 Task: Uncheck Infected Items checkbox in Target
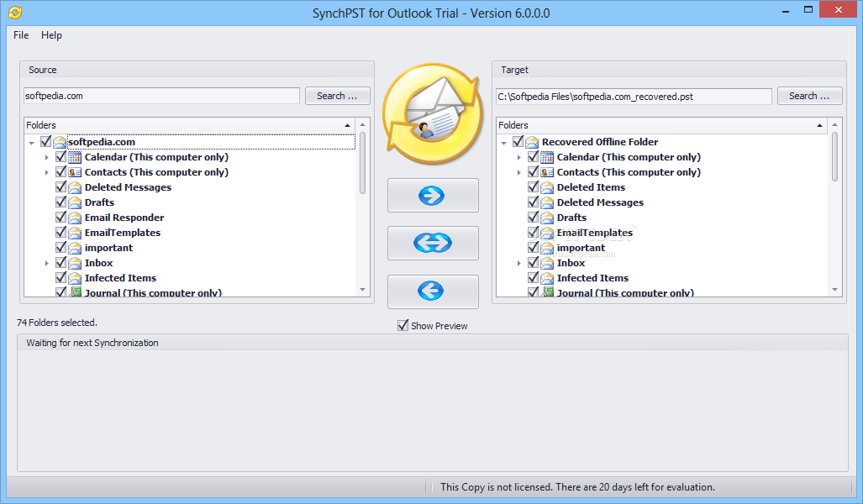coord(534,278)
